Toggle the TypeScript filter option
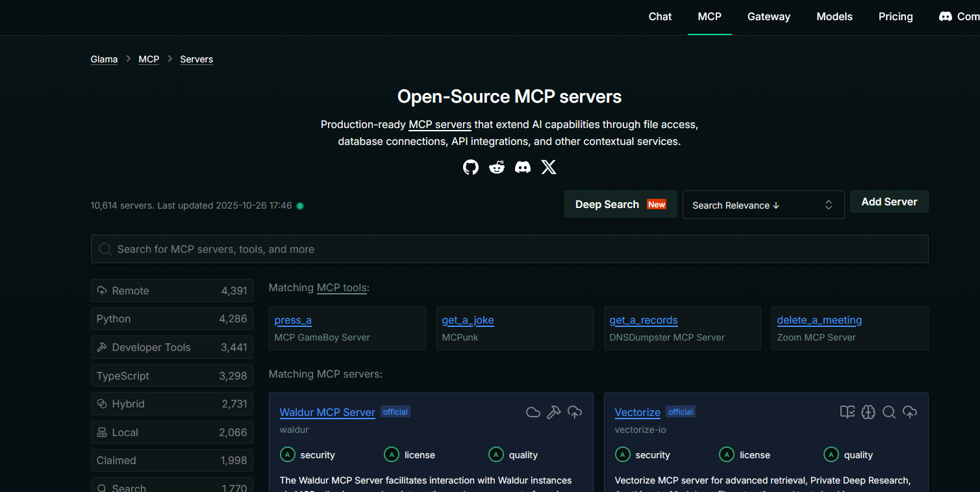Image resolution: width=980 pixels, height=492 pixels. coord(171,376)
